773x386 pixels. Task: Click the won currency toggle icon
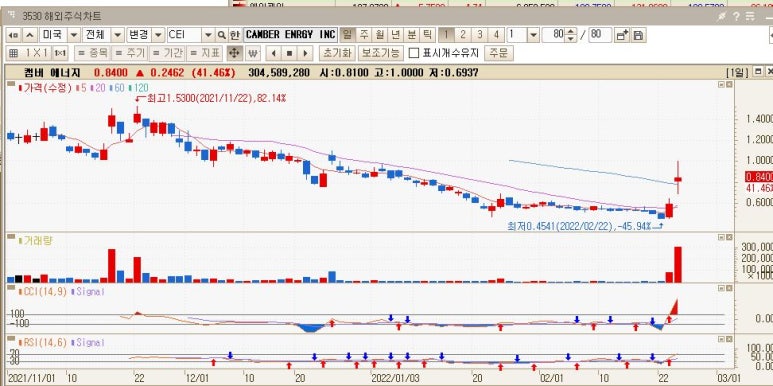[252, 53]
